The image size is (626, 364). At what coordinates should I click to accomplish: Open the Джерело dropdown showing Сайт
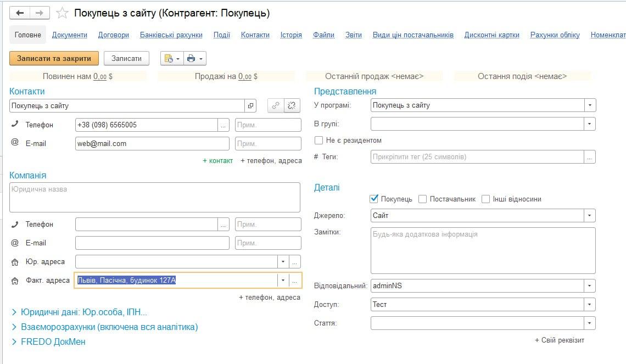[x=590, y=216]
